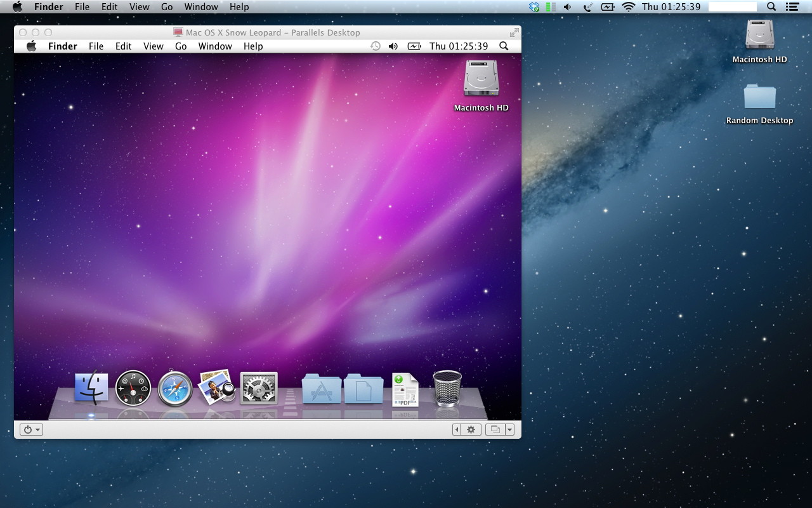Open Safari from the Snow Leopard dock
This screenshot has height=508, width=812.
tap(175, 388)
